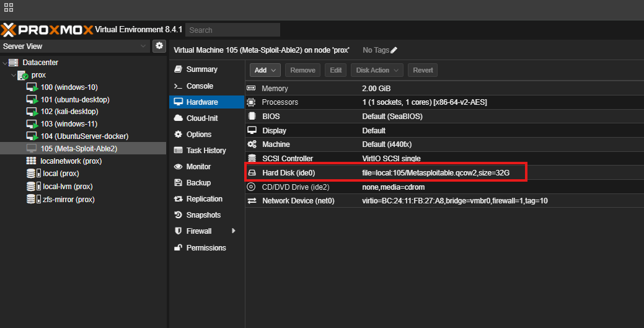Click the Display monitor icon
Image resolution: width=644 pixels, height=328 pixels.
[252, 130]
